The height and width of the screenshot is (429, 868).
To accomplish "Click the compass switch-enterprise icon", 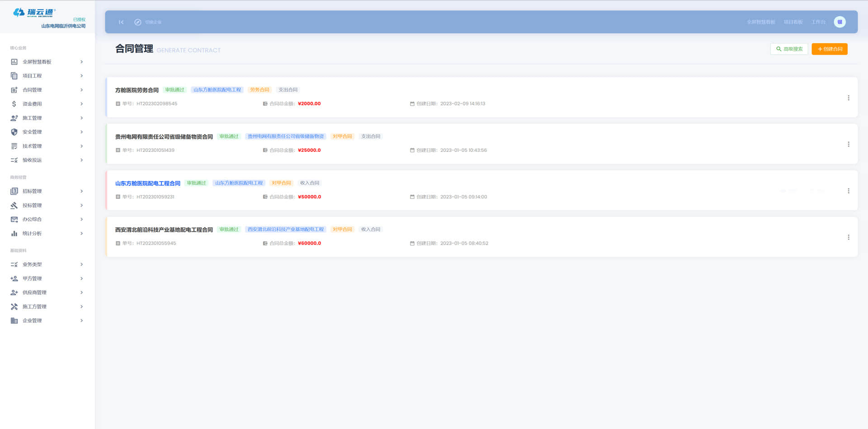I will [138, 22].
